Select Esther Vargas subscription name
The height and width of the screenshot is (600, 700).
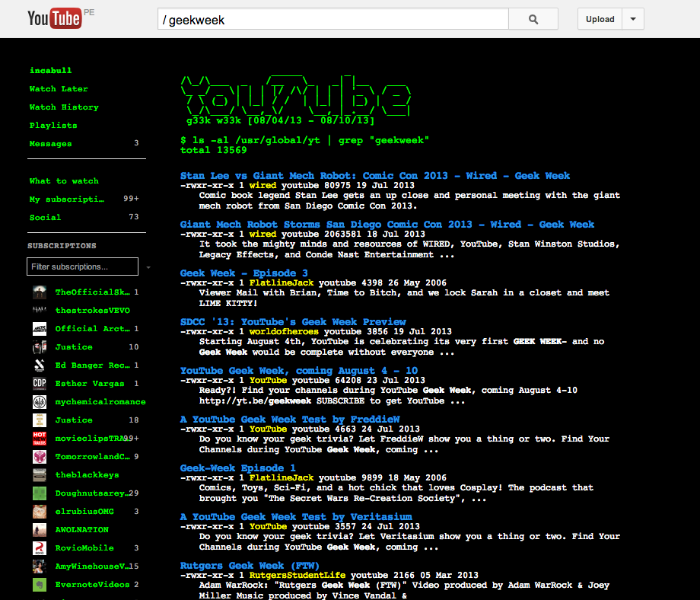point(90,384)
